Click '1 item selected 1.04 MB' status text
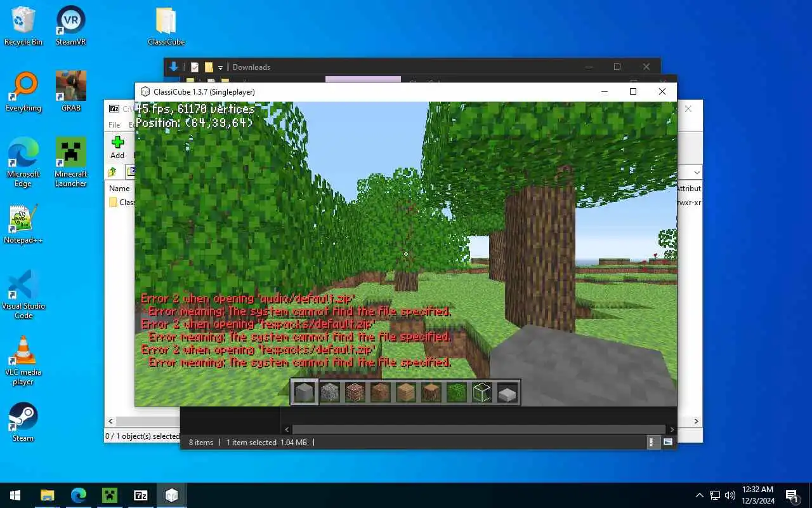This screenshot has height=508, width=812. [x=266, y=443]
